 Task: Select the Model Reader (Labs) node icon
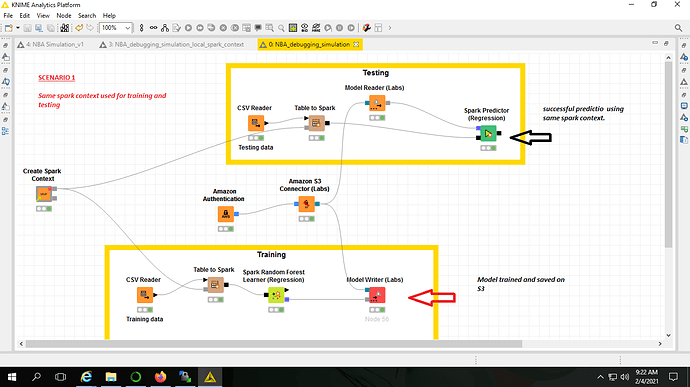pos(377,103)
